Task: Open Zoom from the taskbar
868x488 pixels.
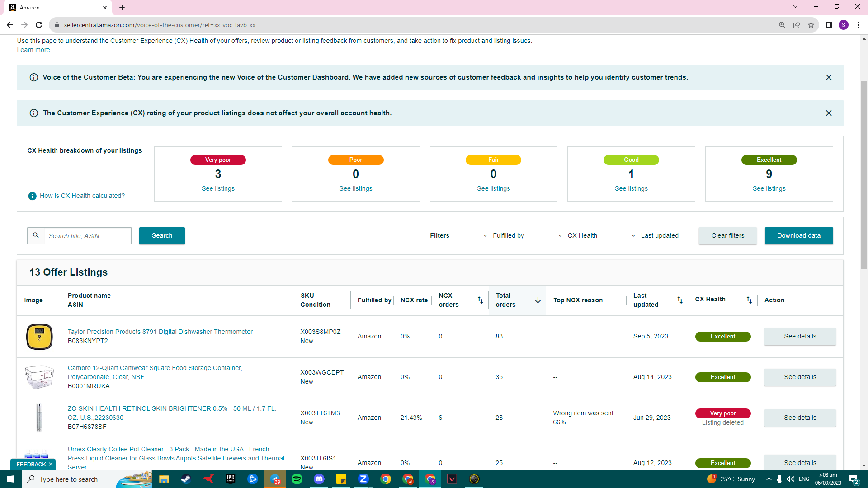Action: pyautogui.click(x=363, y=479)
